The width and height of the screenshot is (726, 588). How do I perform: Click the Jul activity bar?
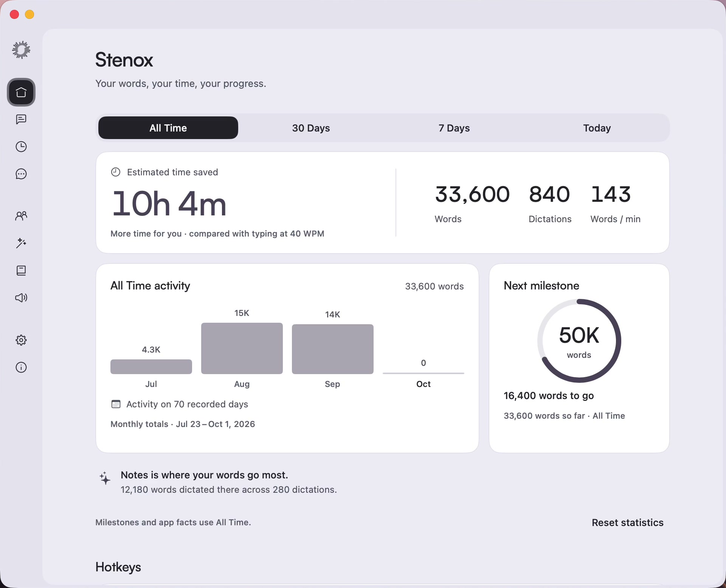[151, 367]
